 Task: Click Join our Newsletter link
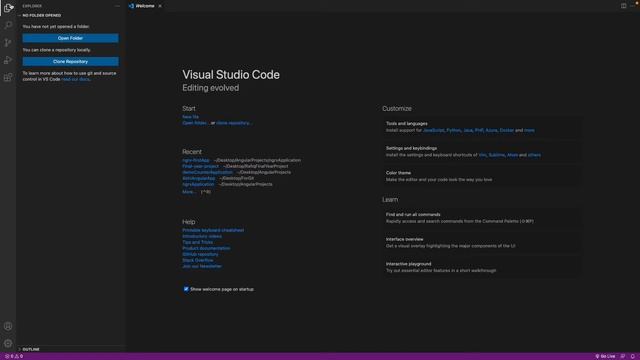click(x=202, y=266)
